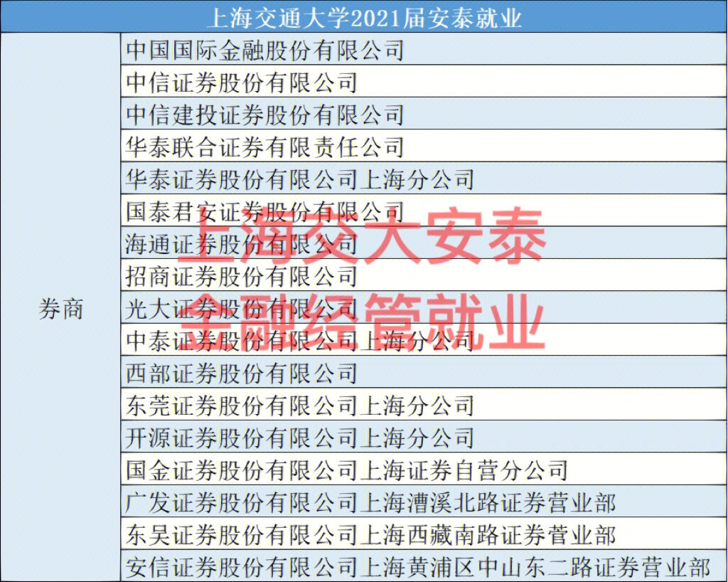Select the row 西部证券股份有限公司
Screen dimensions: 728x582
(424, 373)
